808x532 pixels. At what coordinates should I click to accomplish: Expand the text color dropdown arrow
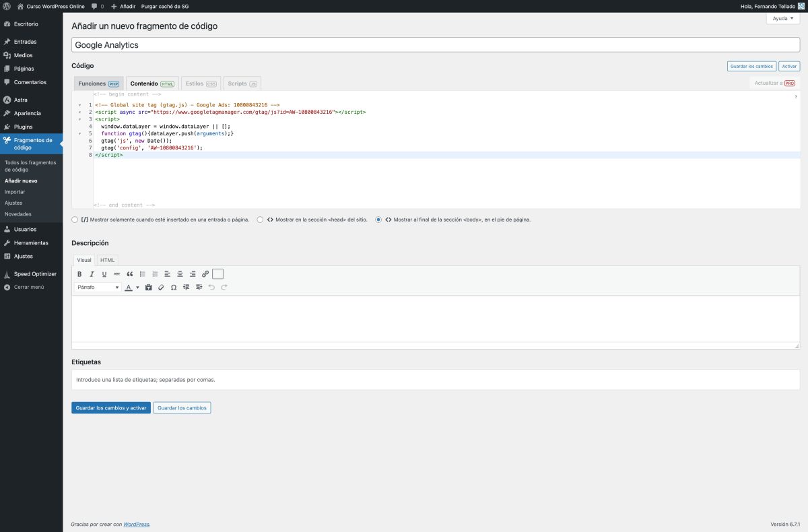pyautogui.click(x=137, y=287)
